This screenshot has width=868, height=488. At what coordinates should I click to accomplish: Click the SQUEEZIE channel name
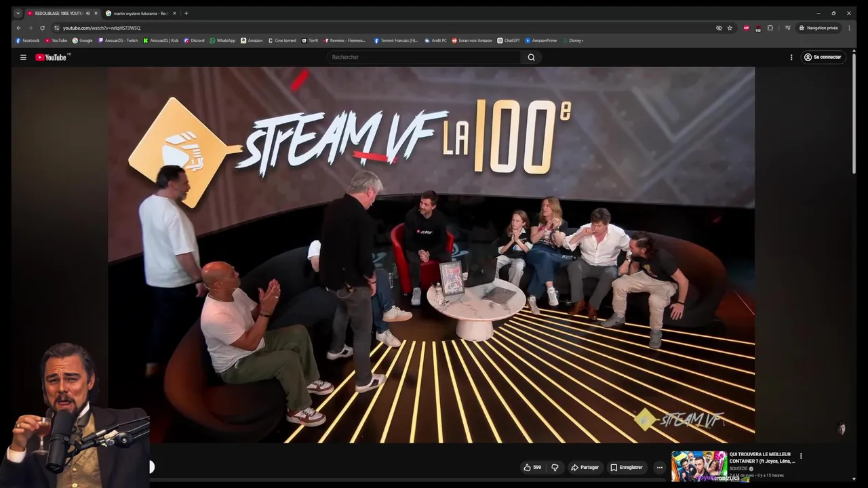pyautogui.click(x=738, y=468)
